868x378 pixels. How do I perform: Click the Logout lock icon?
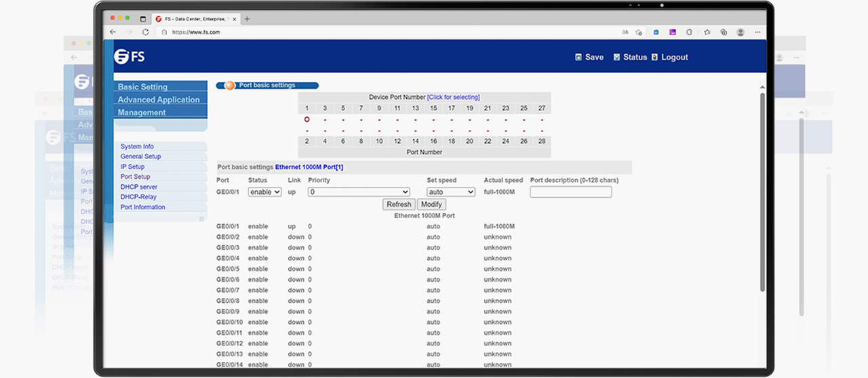tap(655, 58)
